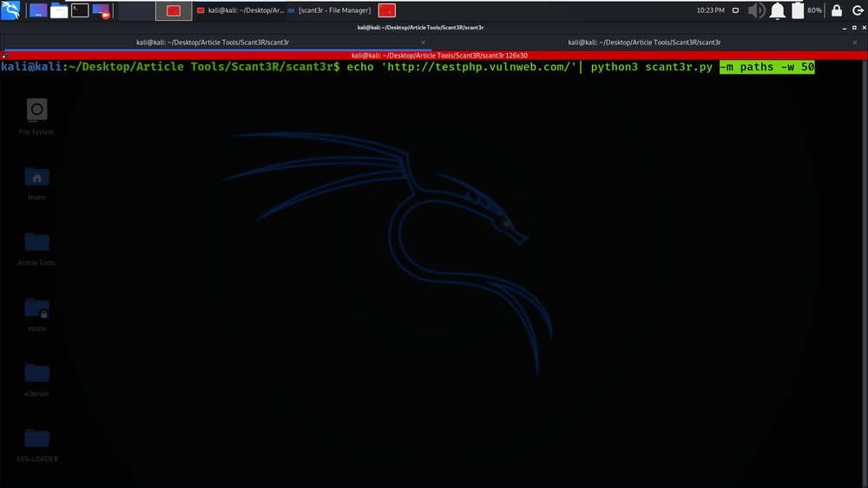868x488 pixels.
Task: Open the Kali applications menu
Action: 10,10
